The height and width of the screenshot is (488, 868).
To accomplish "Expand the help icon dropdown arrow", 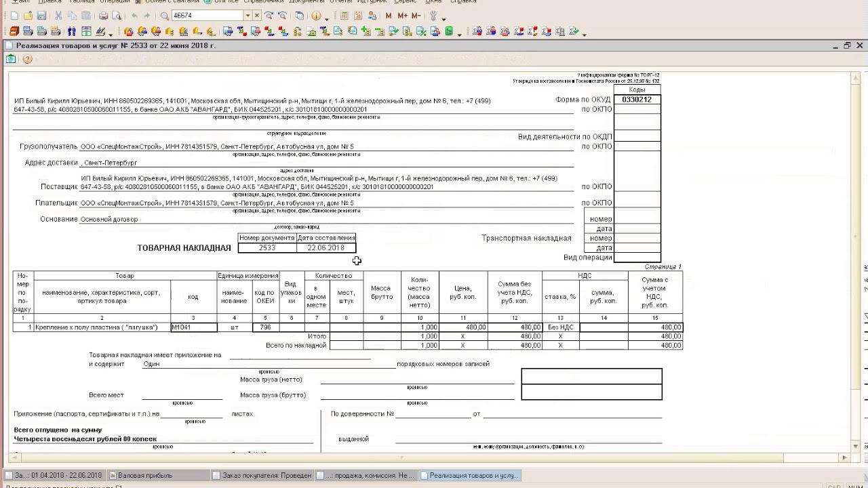I will 327,18.
